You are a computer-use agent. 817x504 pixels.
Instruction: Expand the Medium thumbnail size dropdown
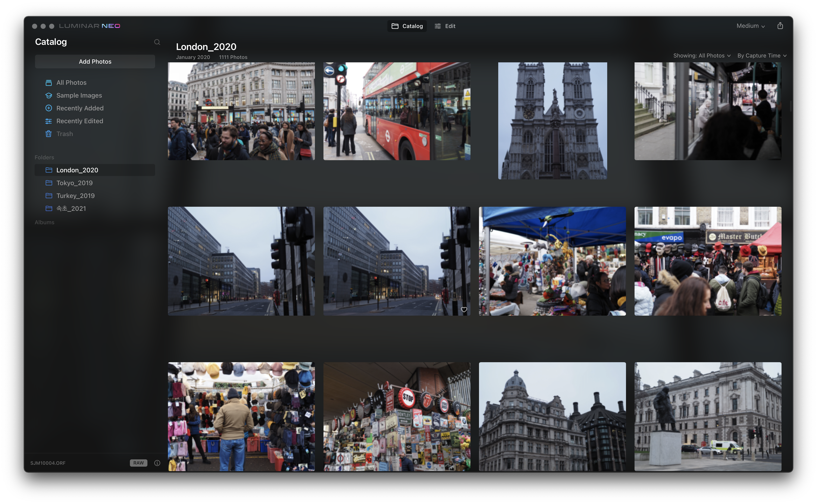(750, 26)
